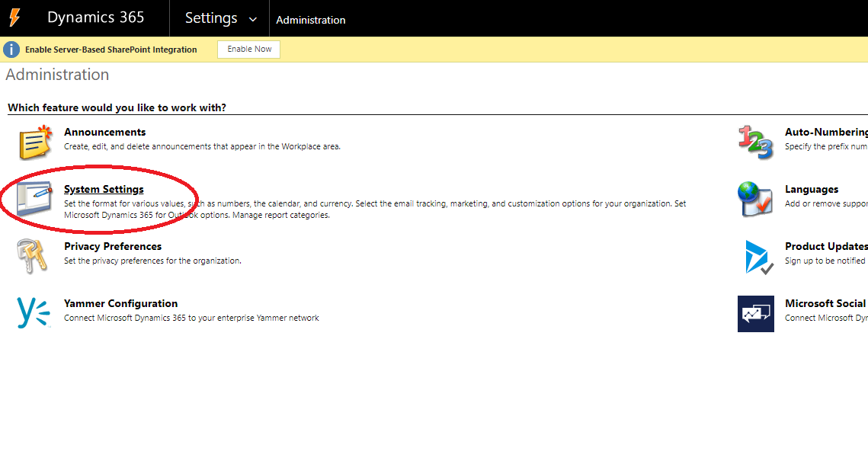Open the Product Updates link

[x=826, y=246]
